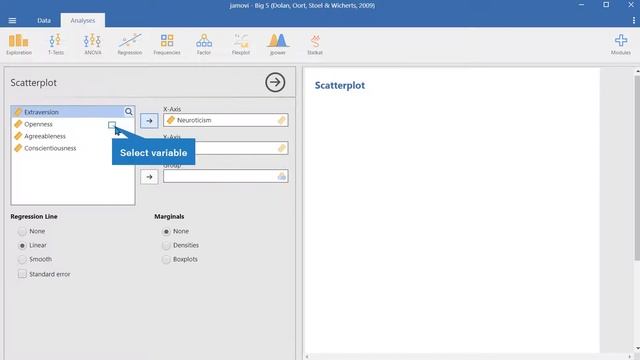Screen dimensions: 640x360
Task: Open the Regression menu
Action: [x=130, y=44]
